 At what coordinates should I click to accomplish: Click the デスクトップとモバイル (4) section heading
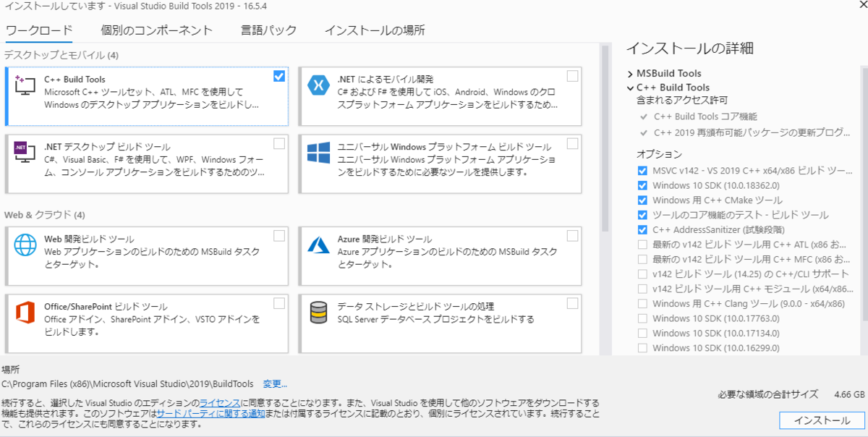coord(61,55)
